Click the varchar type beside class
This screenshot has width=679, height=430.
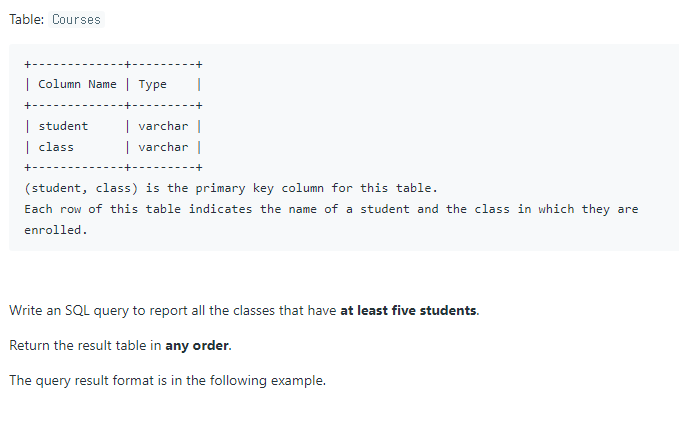[163, 147]
